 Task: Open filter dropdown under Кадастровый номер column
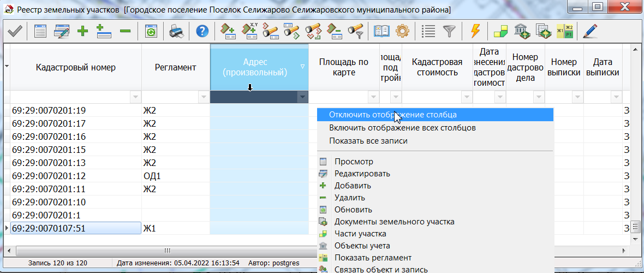(135, 97)
